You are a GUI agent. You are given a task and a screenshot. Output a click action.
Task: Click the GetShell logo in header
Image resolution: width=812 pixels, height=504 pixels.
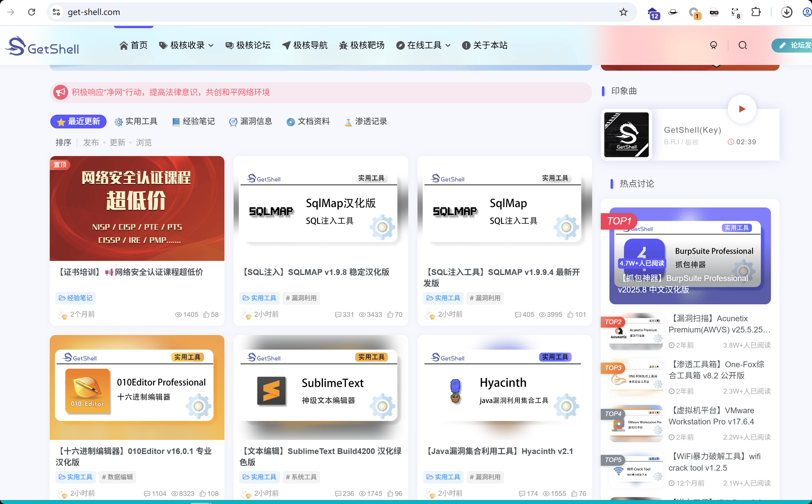point(42,46)
